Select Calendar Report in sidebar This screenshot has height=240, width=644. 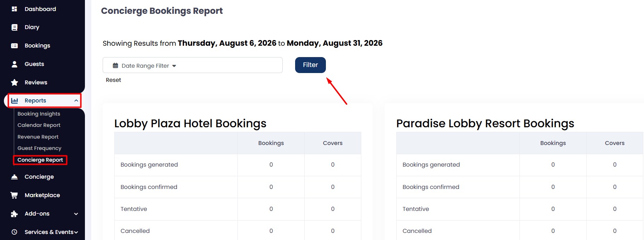pos(39,125)
